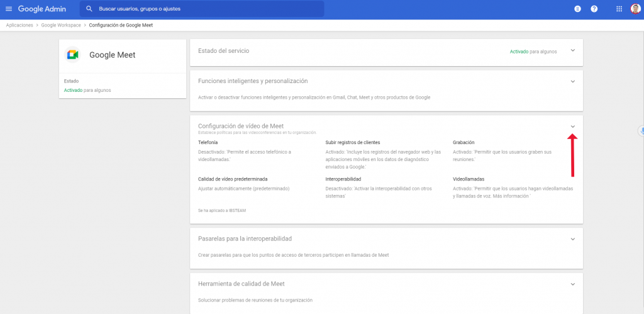
Task: Click 'Activar o desactivar funciones inteligentes' description
Action: pyautogui.click(x=314, y=98)
